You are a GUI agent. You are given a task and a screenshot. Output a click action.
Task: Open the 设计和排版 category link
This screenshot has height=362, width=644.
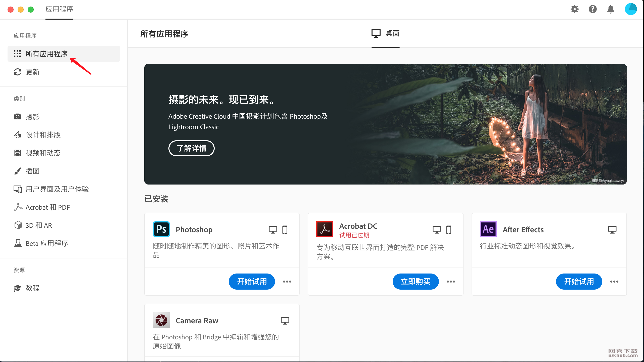point(64,135)
